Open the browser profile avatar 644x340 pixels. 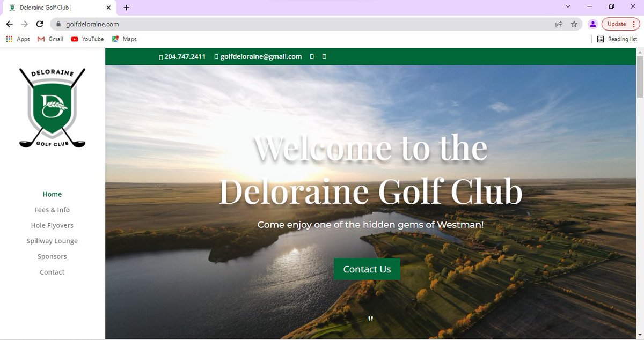(593, 24)
